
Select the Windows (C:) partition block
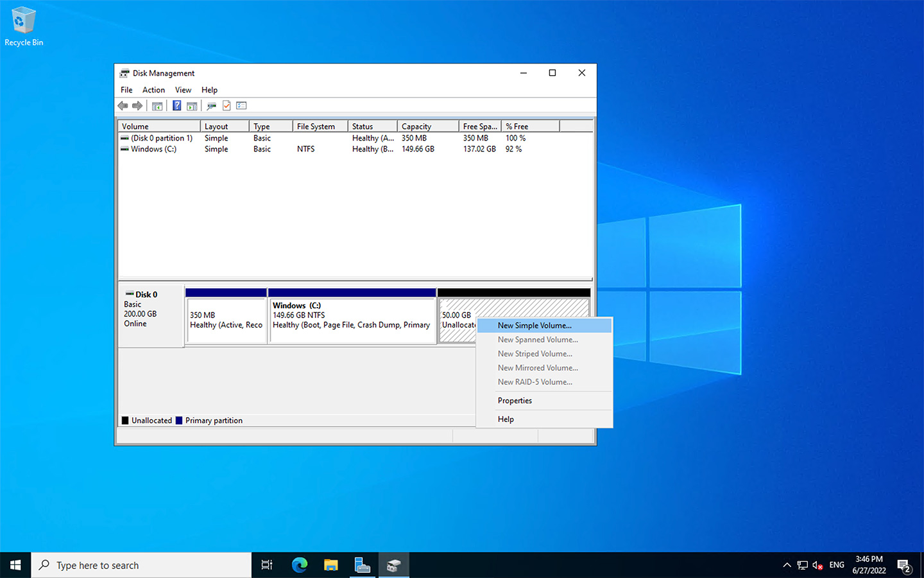(x=352, y=316)
